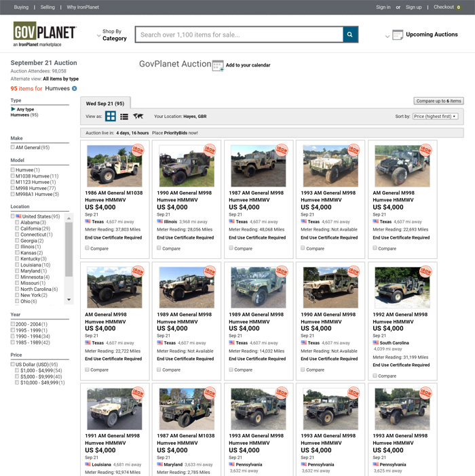
Task: Open the Buying menu
Action: click(x=21, y=7)
